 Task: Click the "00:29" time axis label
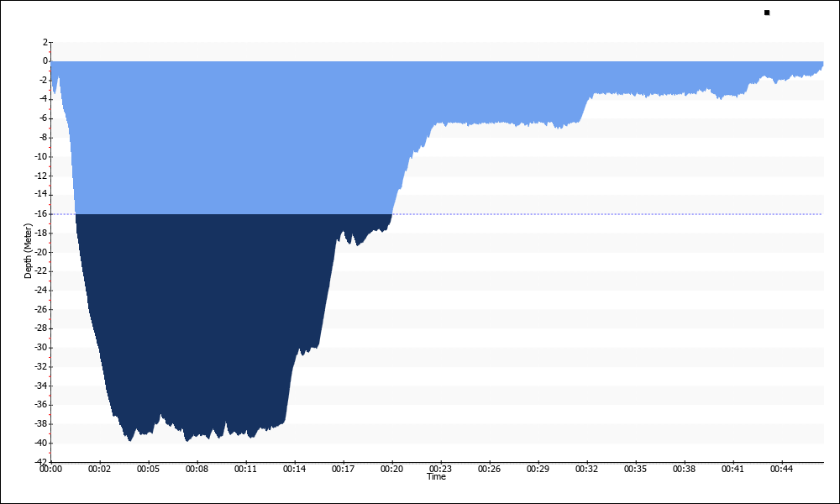[538, 469]
